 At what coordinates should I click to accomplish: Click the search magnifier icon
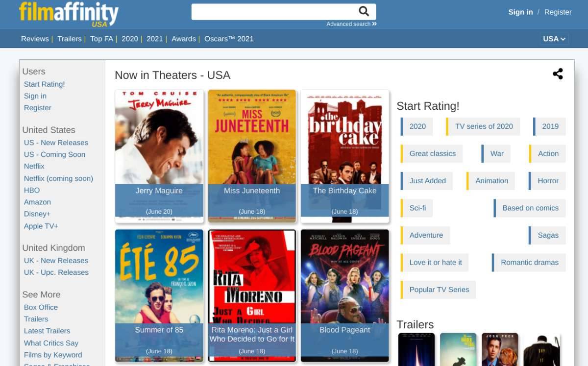pyautogui.click(x=364, y=11)
